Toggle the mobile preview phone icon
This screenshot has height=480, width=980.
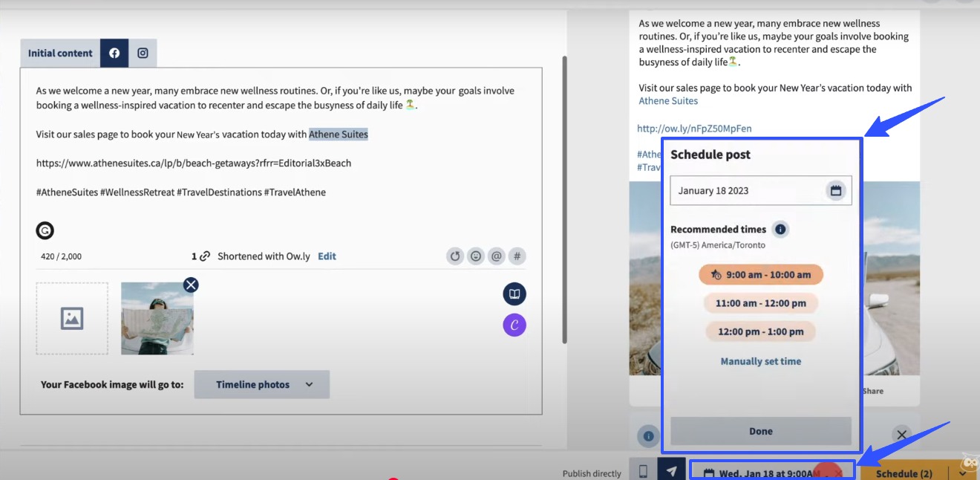(642, 470)
